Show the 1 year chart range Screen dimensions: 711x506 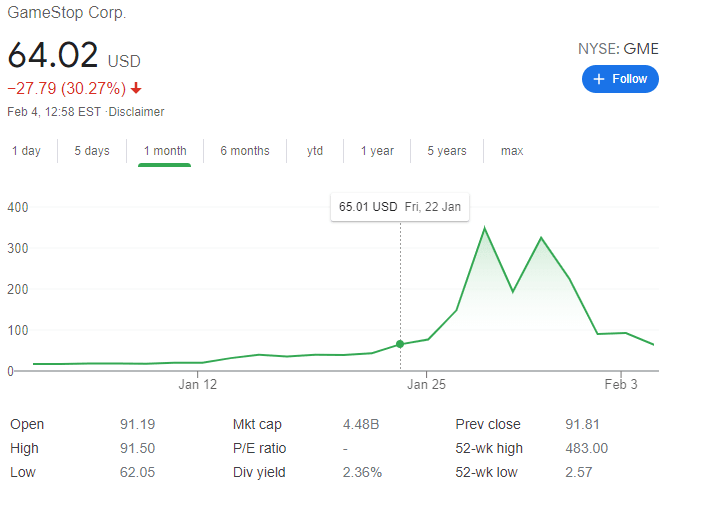(377, 151)
